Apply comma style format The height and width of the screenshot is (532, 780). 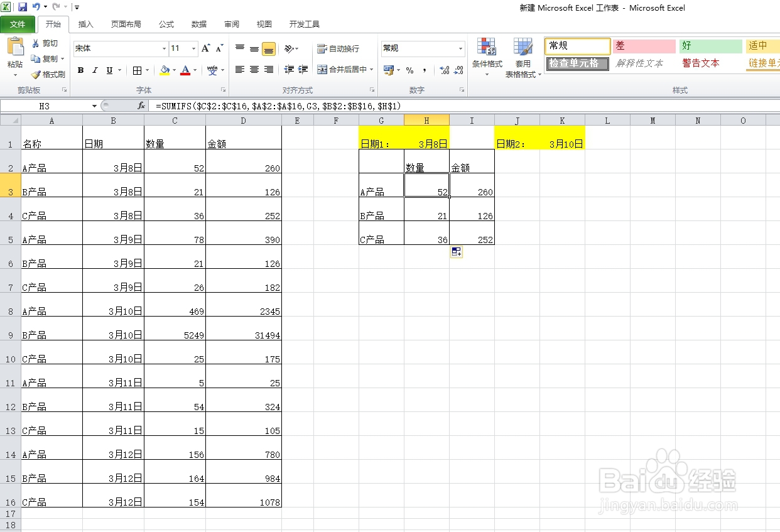tap(425, 70)
